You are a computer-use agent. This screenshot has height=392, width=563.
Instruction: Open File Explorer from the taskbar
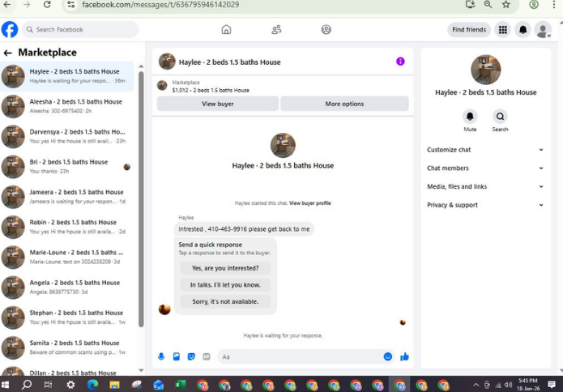114,385
